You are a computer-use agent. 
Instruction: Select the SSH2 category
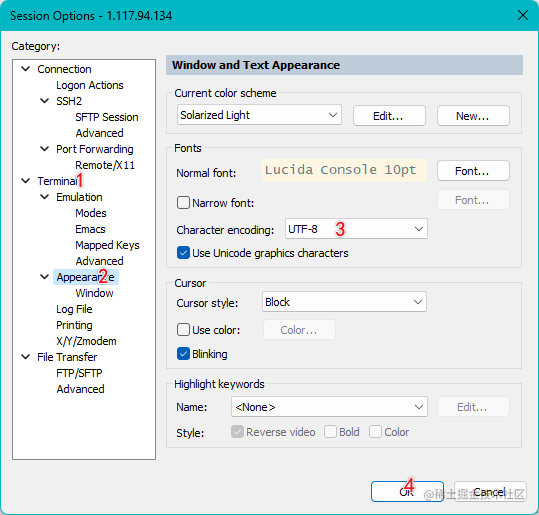tap(69, 101)
